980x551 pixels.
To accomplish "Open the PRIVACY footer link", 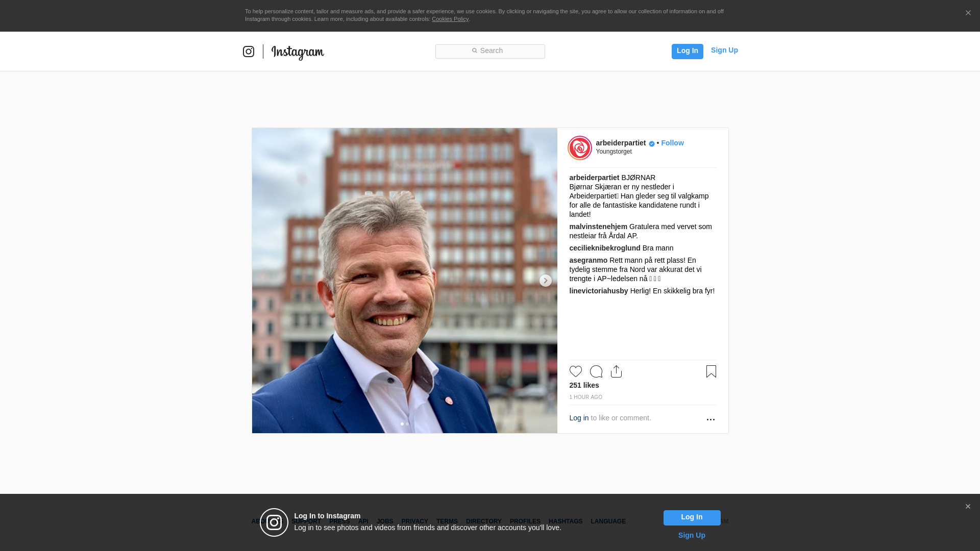I will click(414, 521).
